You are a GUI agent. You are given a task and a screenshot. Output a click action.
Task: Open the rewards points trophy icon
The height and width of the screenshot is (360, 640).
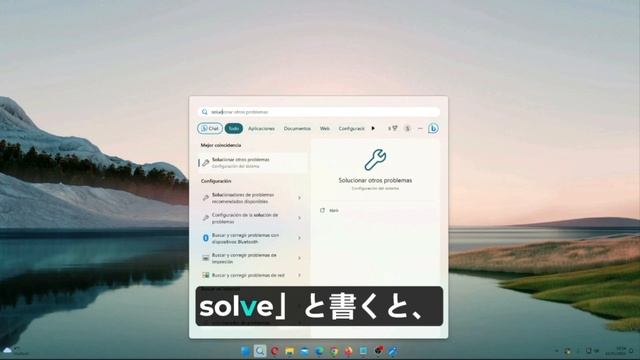click(x=393, y=129)
